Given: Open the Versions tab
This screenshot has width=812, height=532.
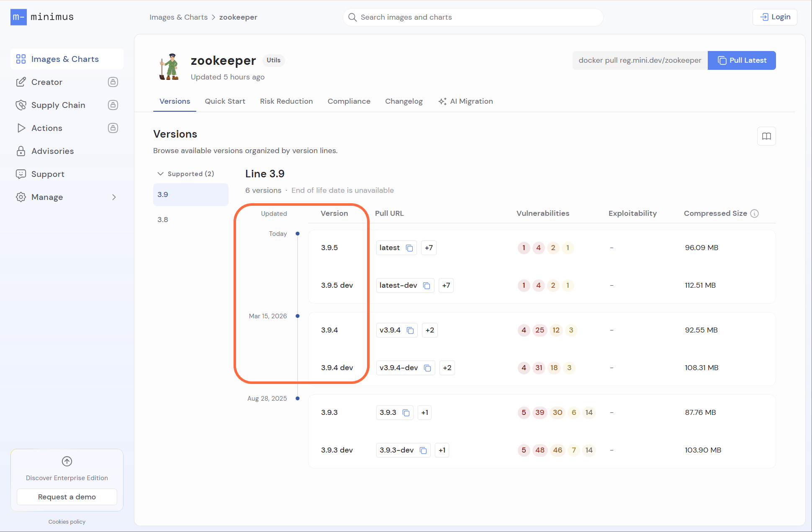Looking at the screenshot, I should [175, 102].
